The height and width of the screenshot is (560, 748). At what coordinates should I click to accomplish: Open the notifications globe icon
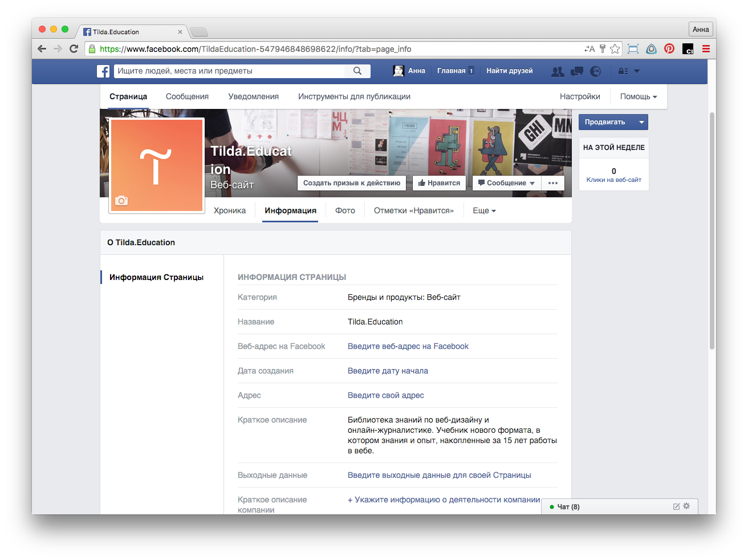point(596,71)
